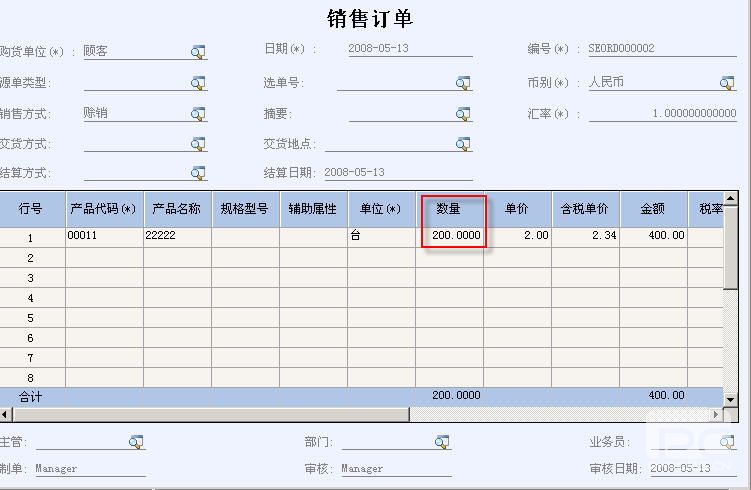The image size is (751, 490).
Task: Open lookup icon for 摘要 field
Action: point(463,113)
